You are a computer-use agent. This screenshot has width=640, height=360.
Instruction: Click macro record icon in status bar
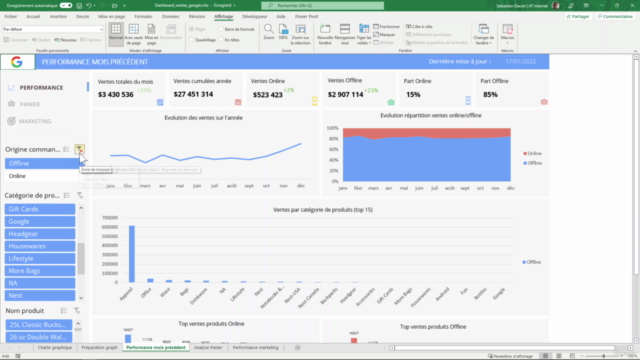pos(18,356)
